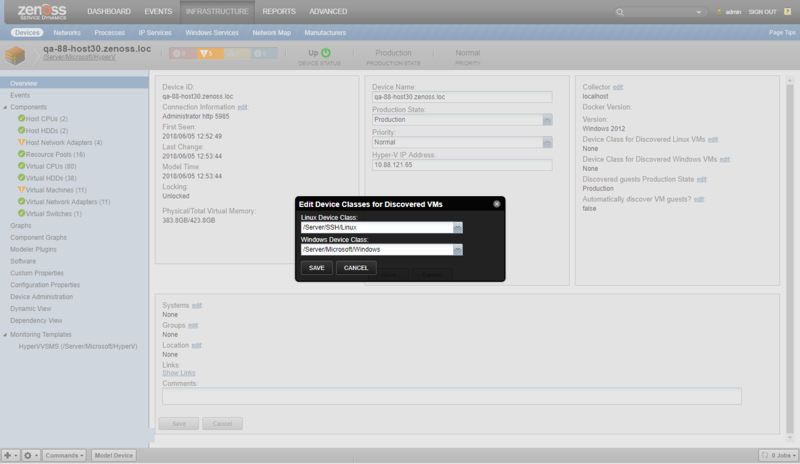This screenshot has width=800, height=464.
Task: Open the /Server/Microsoft/HyperV class link
Action: coord(79,57)
